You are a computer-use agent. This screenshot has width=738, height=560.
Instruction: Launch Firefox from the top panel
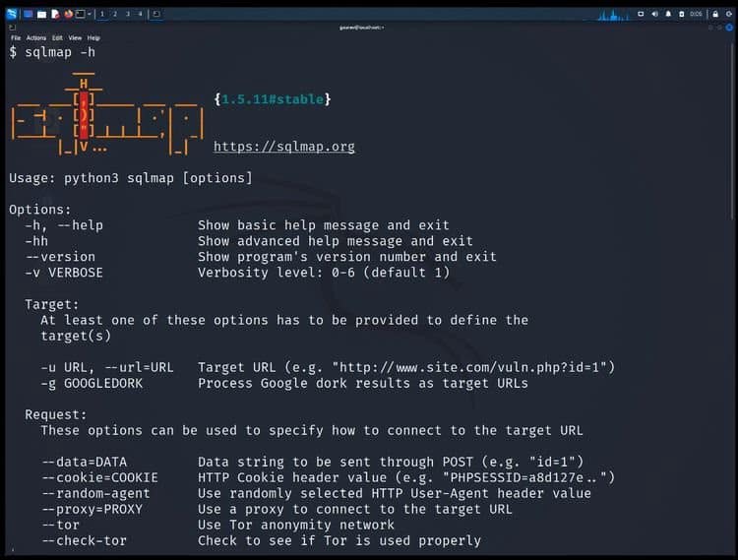pos(68,14)
